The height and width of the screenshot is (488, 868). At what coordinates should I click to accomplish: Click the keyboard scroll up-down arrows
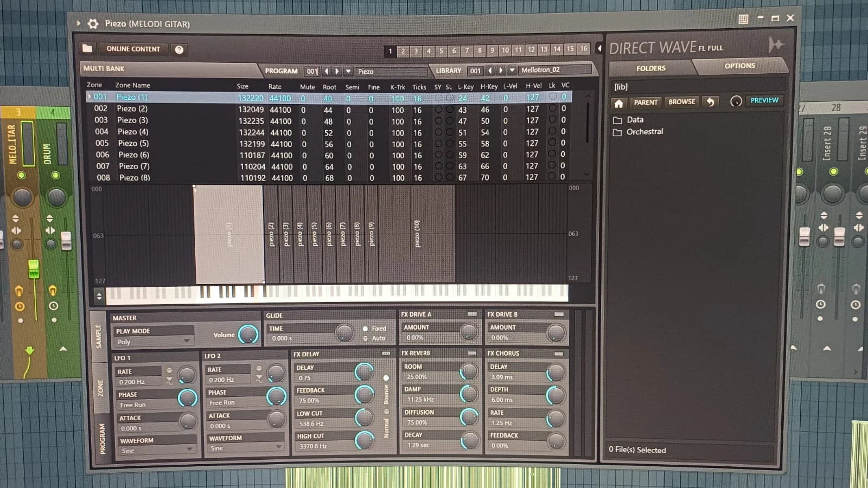tap(99, 296)
